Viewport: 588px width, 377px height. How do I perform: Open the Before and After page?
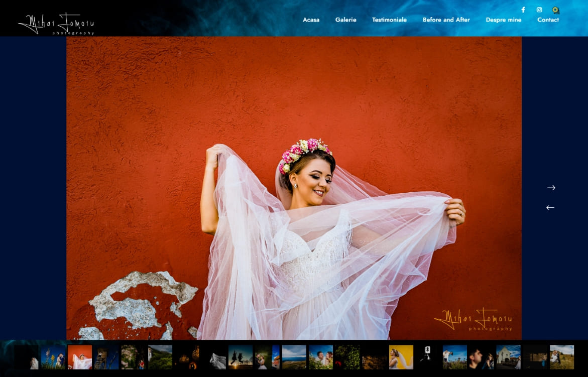click(446, 20)
